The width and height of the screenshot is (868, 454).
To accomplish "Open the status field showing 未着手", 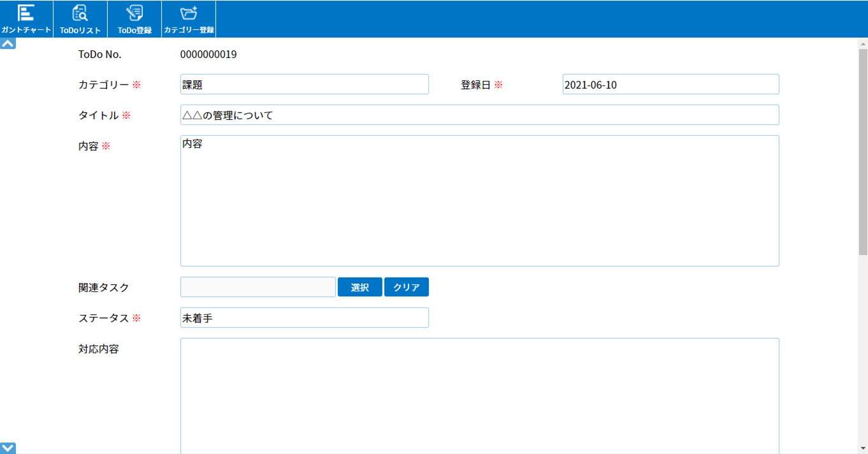I will coord(304,318).
